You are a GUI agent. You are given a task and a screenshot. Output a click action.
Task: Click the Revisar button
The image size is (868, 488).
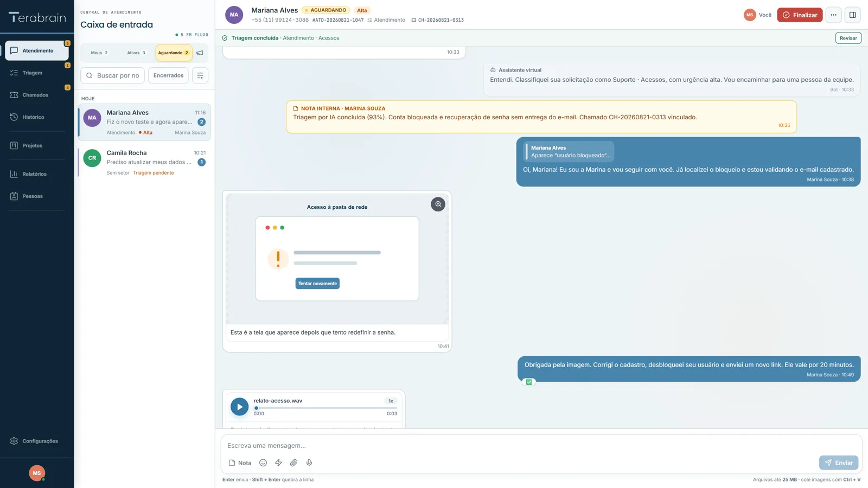pos(848,38)
